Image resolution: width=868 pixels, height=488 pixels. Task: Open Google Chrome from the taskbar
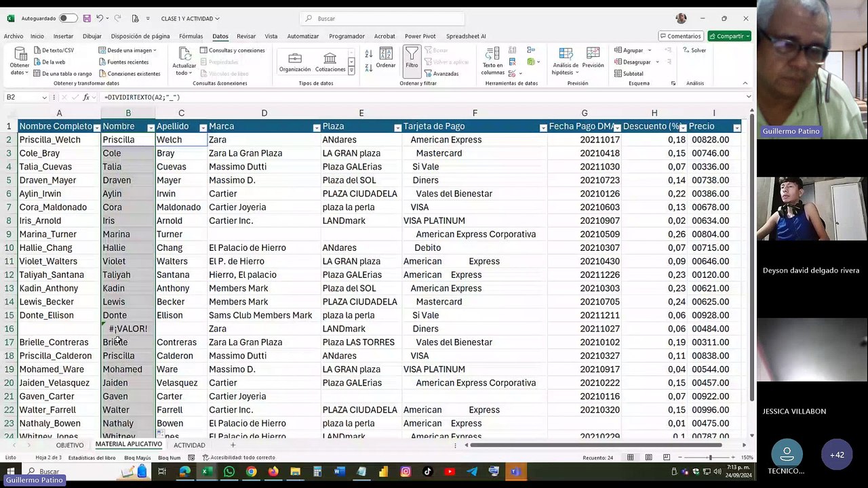point(251,472)
